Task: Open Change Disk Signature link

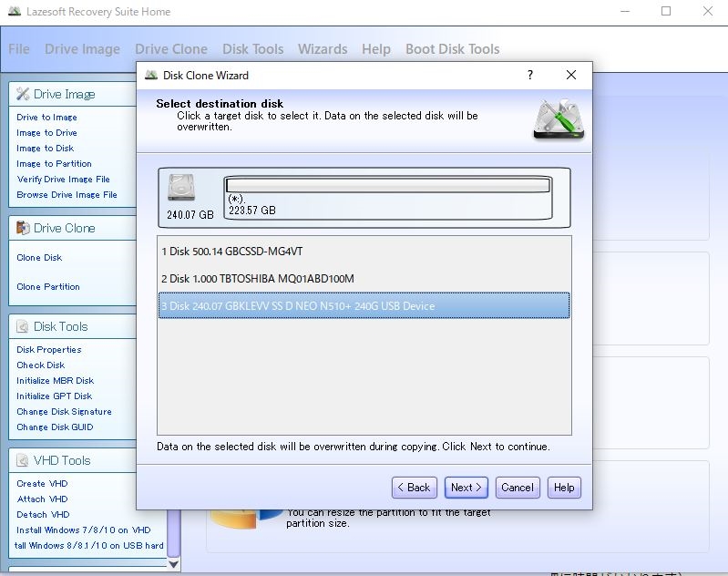Action: tap(64, 412)
